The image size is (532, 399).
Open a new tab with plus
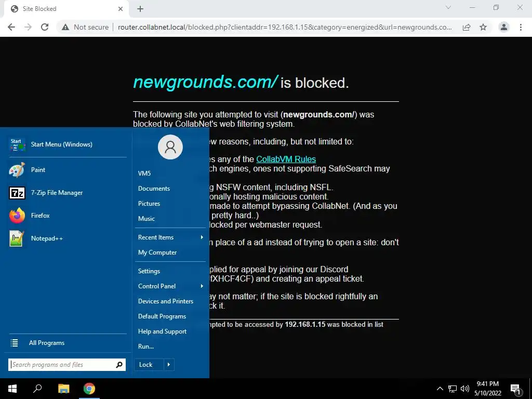140,9
